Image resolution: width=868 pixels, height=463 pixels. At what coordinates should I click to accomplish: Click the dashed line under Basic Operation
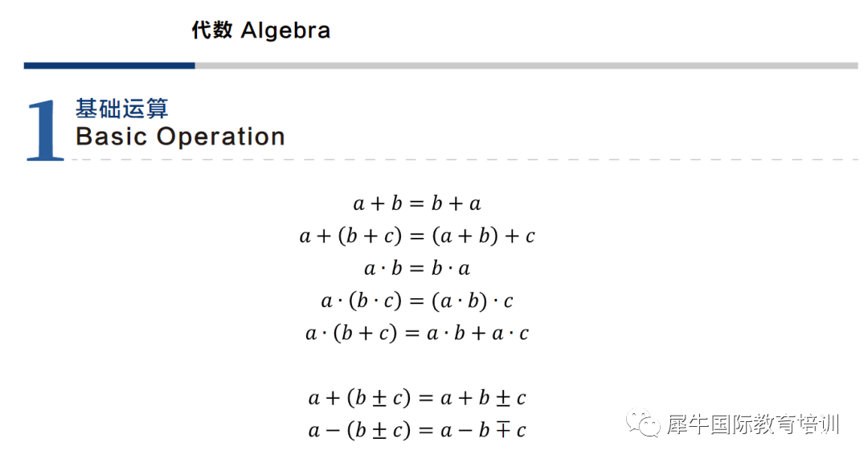(x=465, y=159)
